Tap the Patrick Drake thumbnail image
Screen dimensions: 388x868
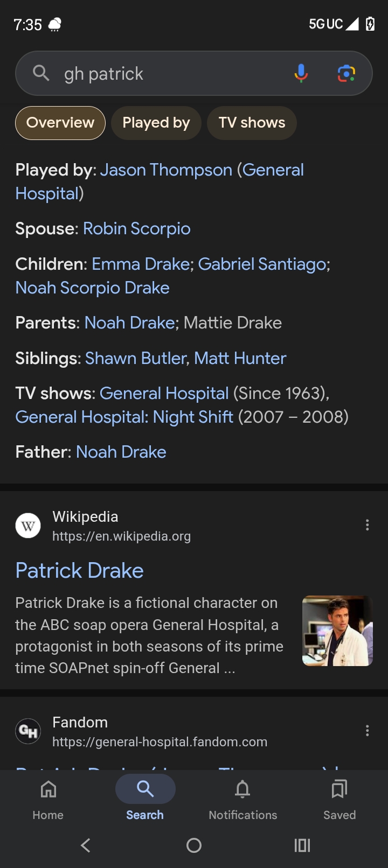point(337,631)
